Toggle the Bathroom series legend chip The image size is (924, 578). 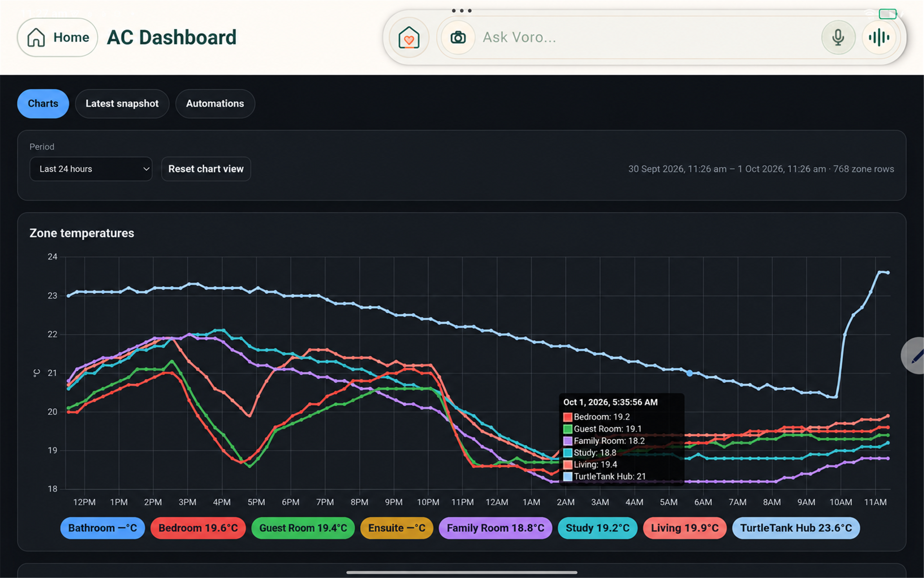[103, 528]
